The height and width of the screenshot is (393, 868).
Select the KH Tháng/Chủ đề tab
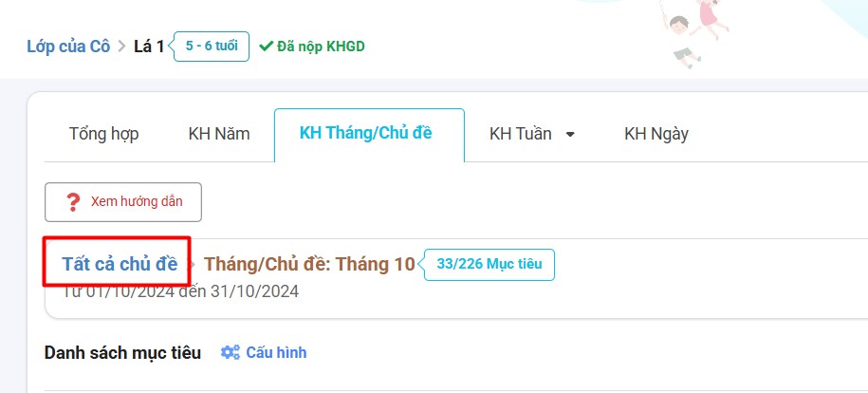[x=366, y=133]
